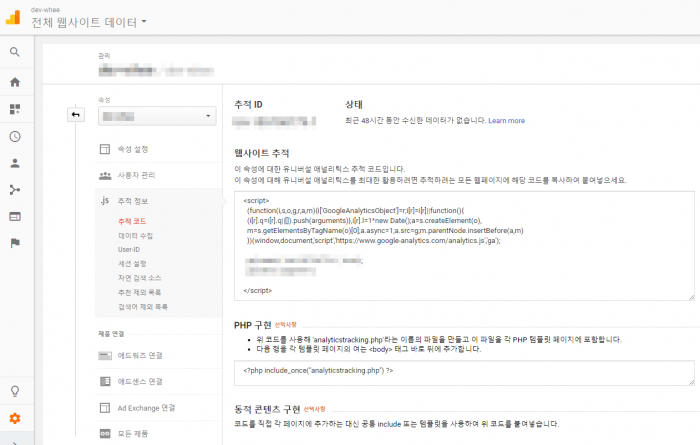Image resolution: width=700 pixels, height=445 pixels.
Task: Click the 상태 heading
Action: point(353,104)
